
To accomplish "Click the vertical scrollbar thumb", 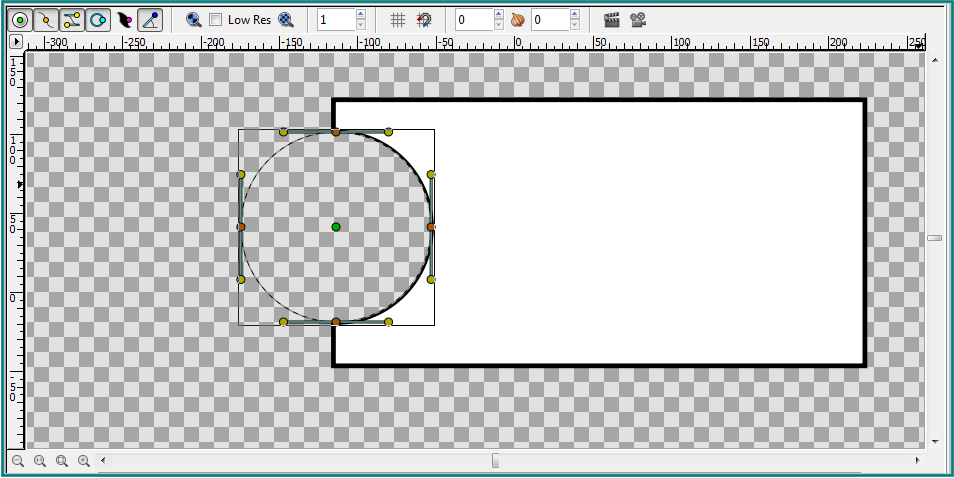I will coord(935,238).
